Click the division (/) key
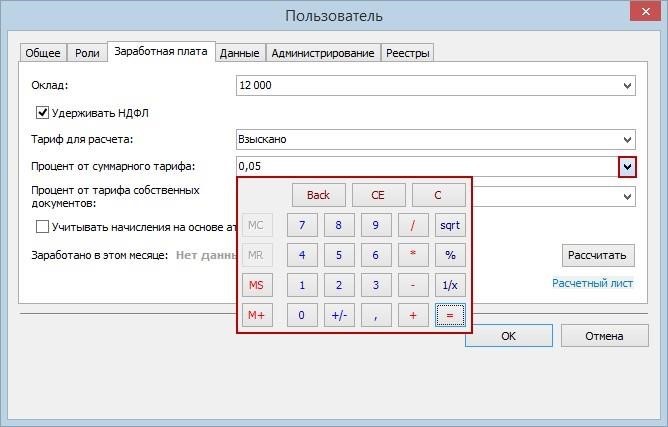The image size is (668, 427). pyautogui.click(x=413, y=225)
